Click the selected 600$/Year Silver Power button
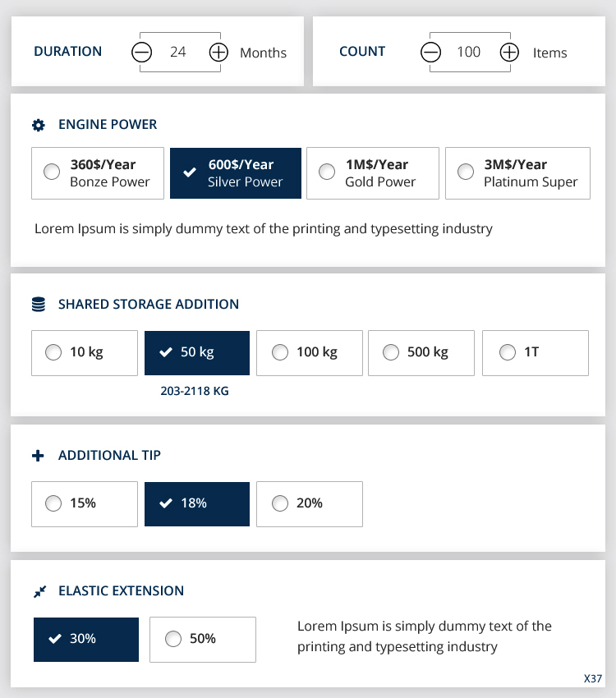Screen dimensions: 616x698 (x=236, y=173)
